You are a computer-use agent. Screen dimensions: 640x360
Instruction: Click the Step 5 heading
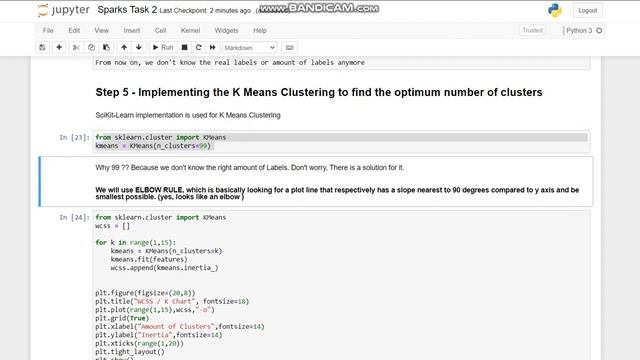[319, 92]
